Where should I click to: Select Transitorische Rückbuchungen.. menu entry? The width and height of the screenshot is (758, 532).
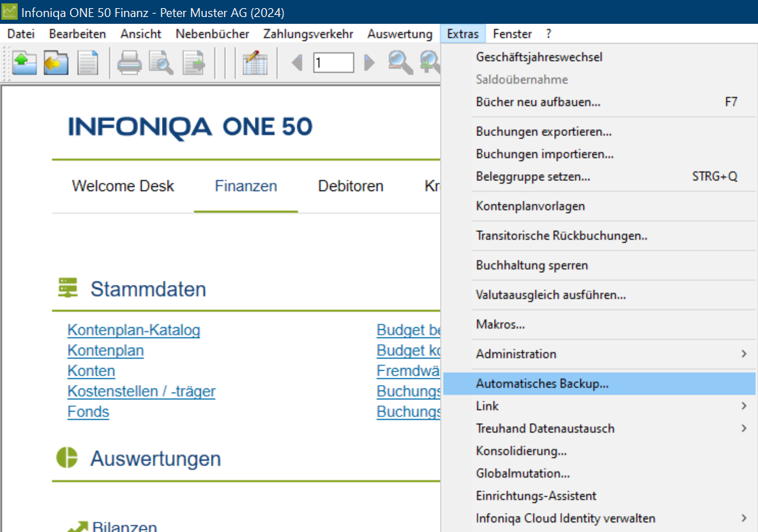(599, 235)
